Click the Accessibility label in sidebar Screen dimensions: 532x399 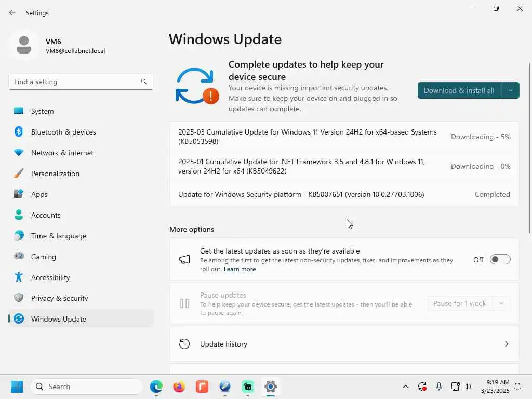pos(50,277)
